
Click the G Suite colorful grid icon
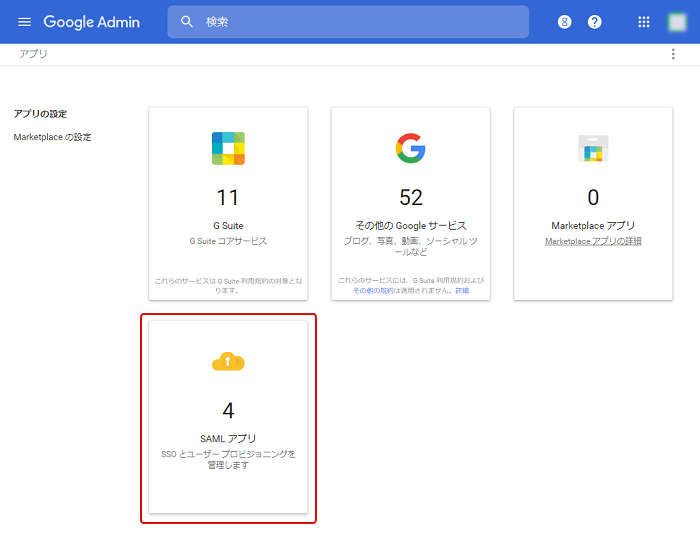click(x=228, y=149)
